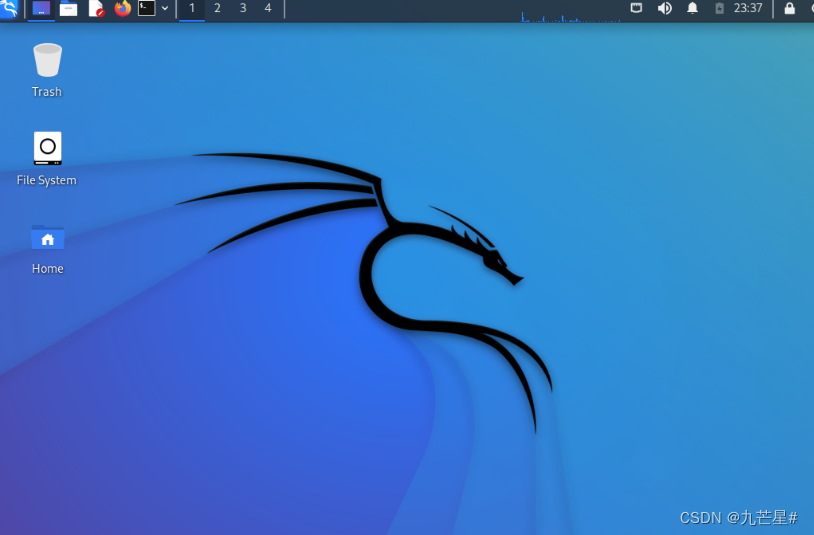Screen dimensions: 814x535
Task: Open the network connection tray icon
Action: [636, 8]
